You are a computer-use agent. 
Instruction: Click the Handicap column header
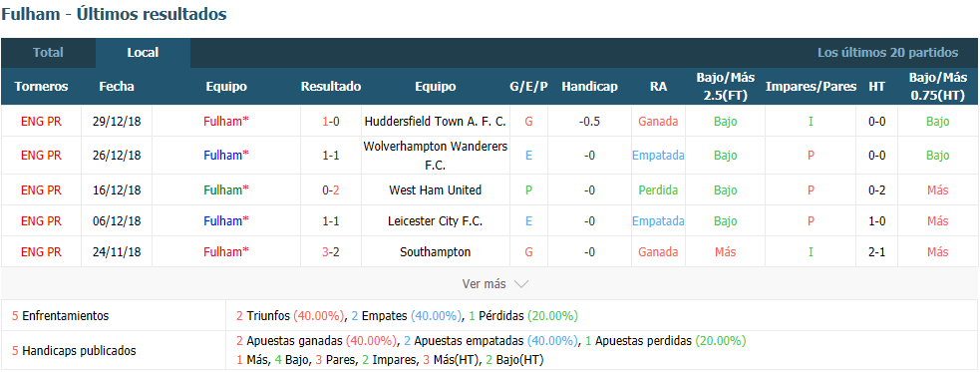(x=589, y=87)
